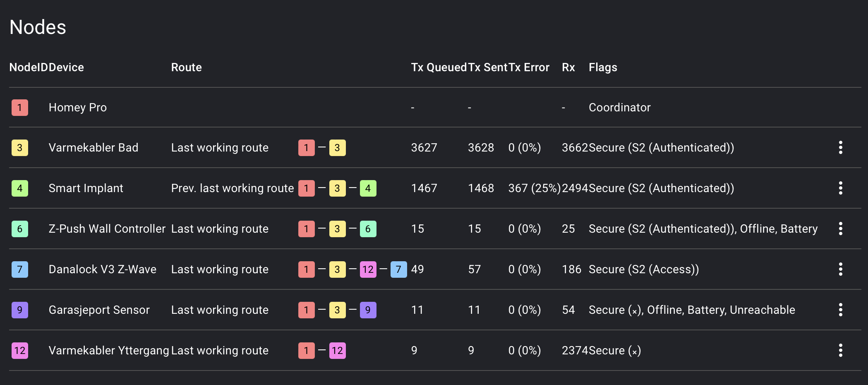Click the blue node 7 route badge
This screenshot has width=868, height=385.
click(398, 269)
